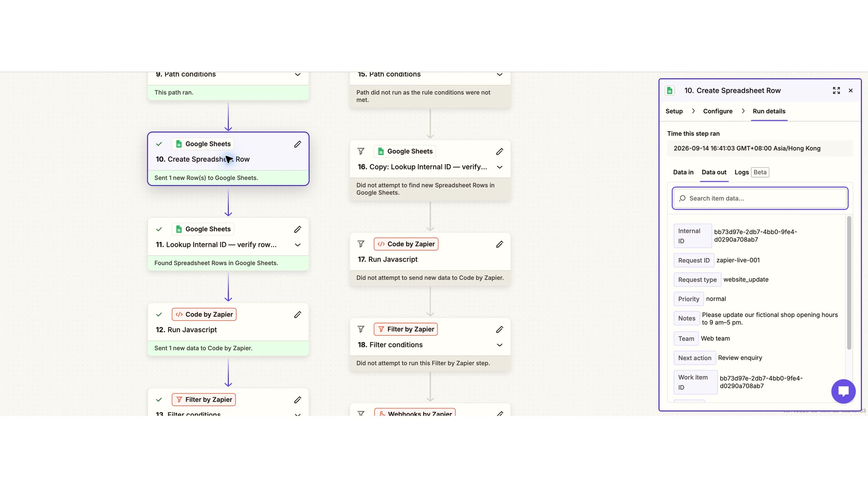Click edit pencil on step 13 Filter conditions
The width and height of the screenshot is (868, 488).
click(297, 400)
